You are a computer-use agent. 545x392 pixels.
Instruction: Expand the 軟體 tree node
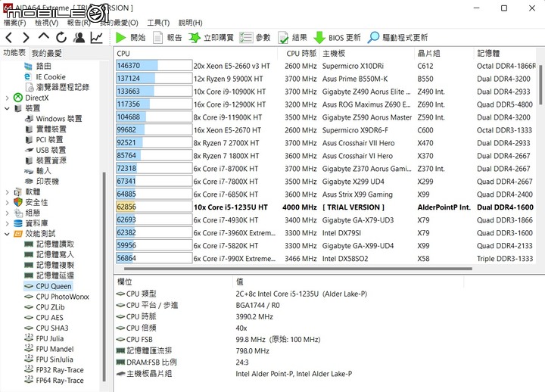pos(8,191)
